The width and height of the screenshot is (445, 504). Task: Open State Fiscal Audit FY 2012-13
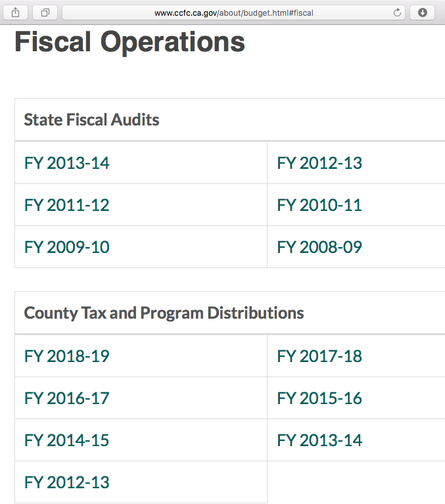pos(319,163)
